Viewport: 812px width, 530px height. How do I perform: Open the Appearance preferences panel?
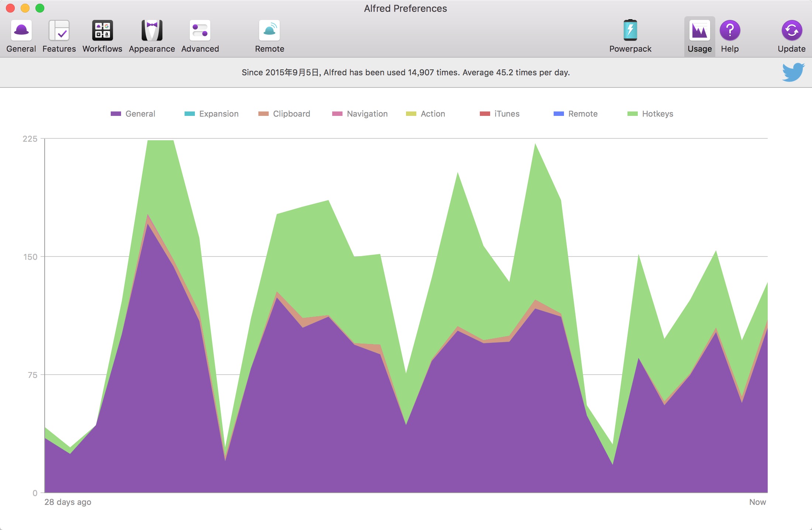151,36
